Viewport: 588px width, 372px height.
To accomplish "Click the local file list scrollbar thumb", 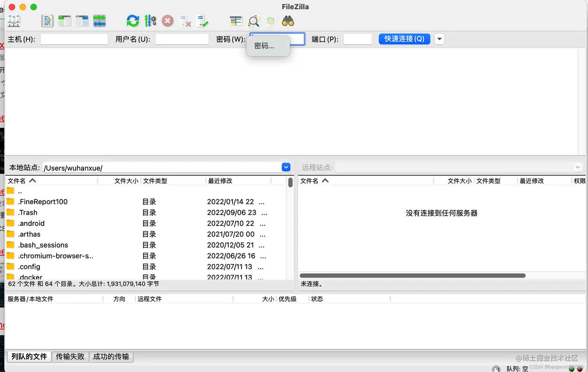I will coord(290,182).
